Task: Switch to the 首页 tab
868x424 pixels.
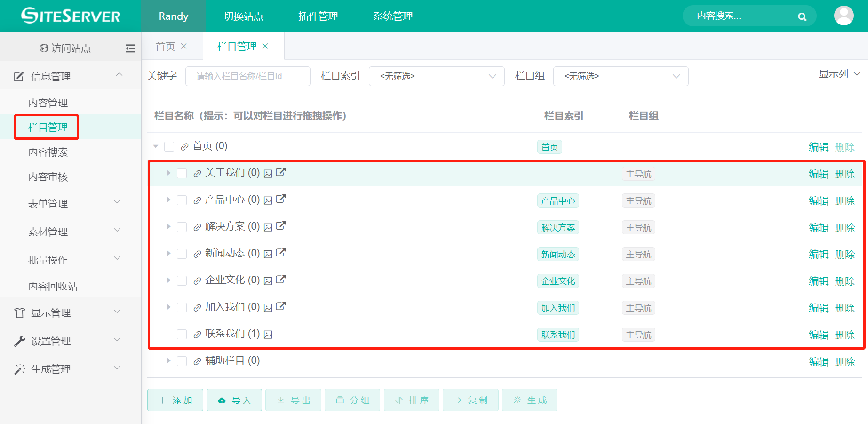Action: coord(165,46)
